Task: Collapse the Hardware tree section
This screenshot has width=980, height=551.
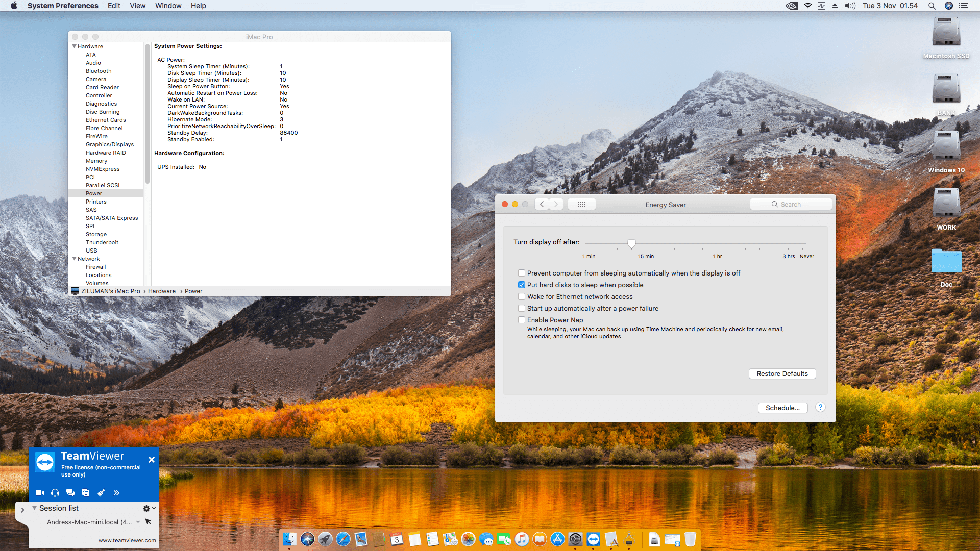Action: [74, 46]
